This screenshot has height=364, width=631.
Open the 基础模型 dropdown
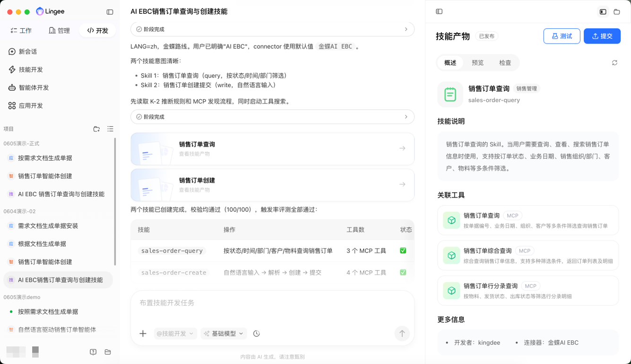coord(224,334)
